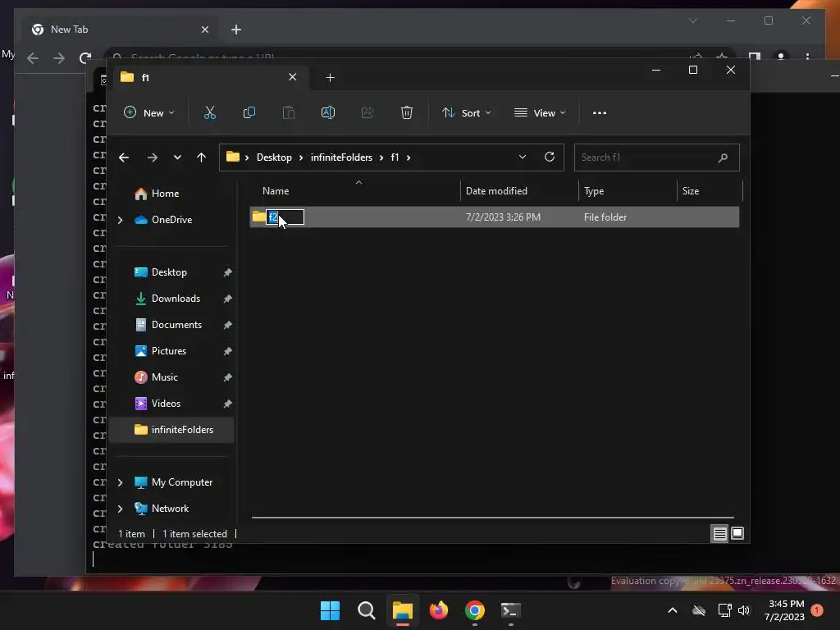Close the f1 Explorer tab
This screenshot has height=630, width=840.
click(x=293, y=77)
